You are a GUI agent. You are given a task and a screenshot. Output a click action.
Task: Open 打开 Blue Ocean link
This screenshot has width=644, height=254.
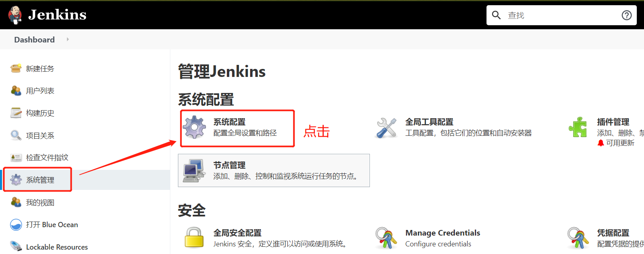coord(52,225)
